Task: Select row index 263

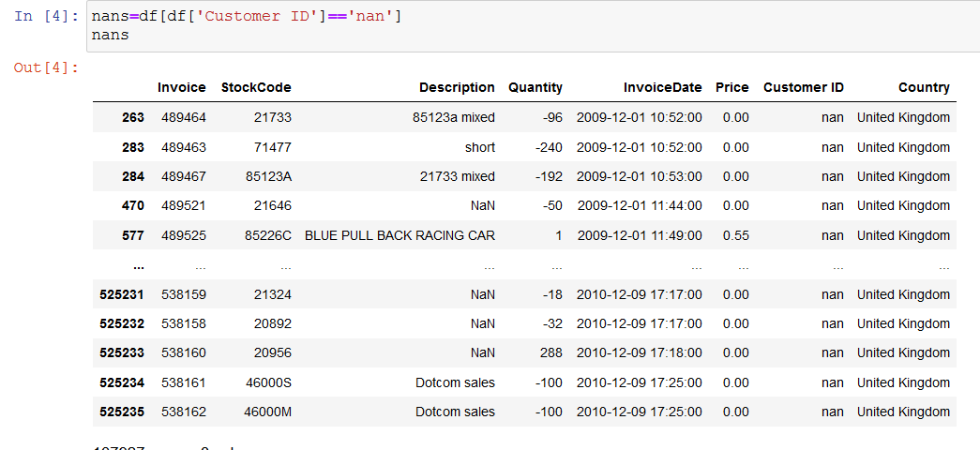Action: click(x=132, y=117)
